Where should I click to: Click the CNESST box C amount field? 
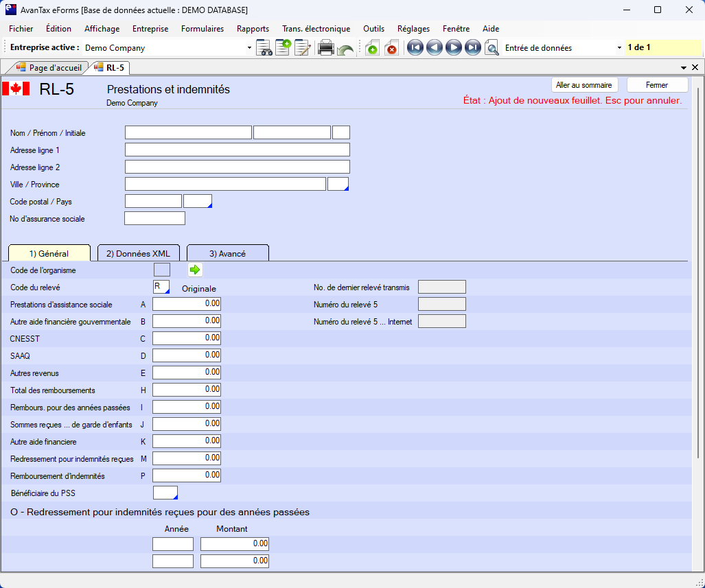[x=187, y=338]
